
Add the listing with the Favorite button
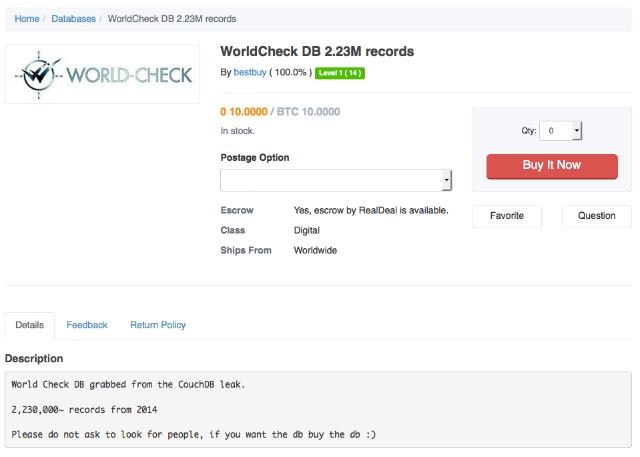[506, 216]
